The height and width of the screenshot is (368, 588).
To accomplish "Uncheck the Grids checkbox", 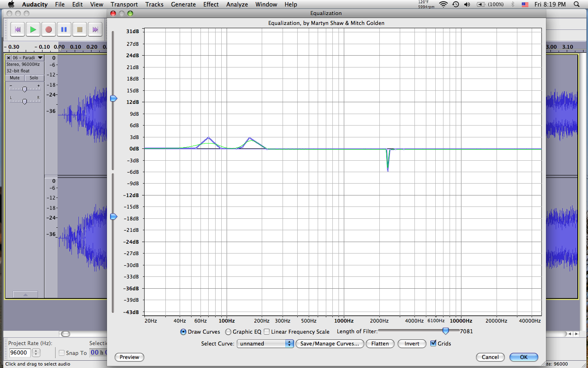I will pyautogui.click(x=433, y=343).
